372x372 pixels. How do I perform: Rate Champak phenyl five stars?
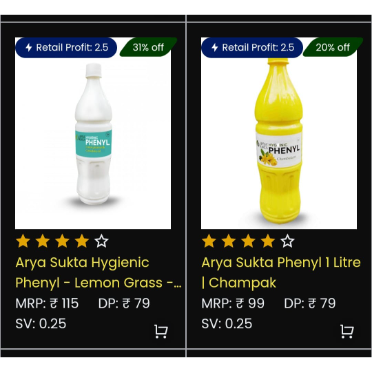click(x=287, y=241)
